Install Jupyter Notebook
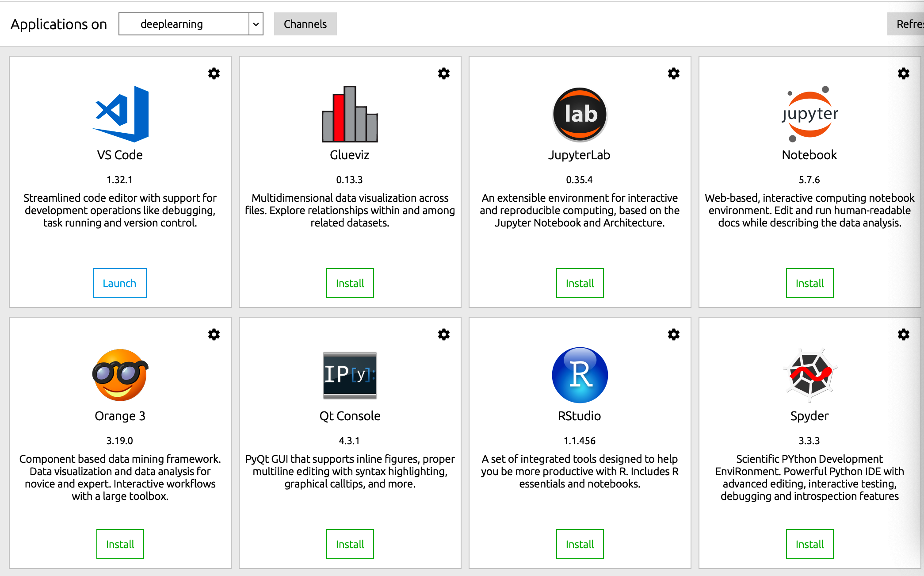The height and width of the screenshot is (576, 924). pyautogui.click(x=810, y=283)
